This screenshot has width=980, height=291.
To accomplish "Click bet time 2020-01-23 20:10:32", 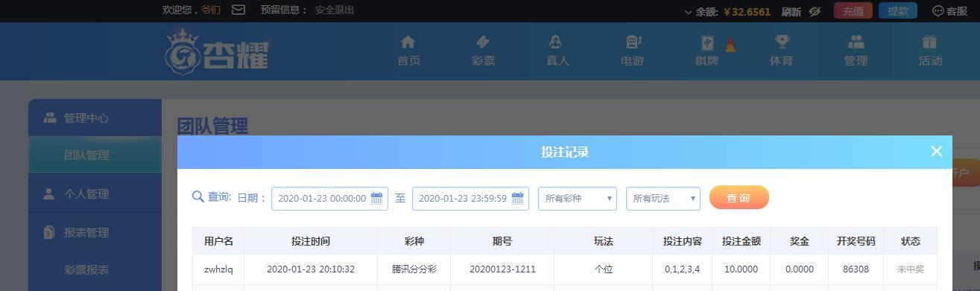I will 310,269.
